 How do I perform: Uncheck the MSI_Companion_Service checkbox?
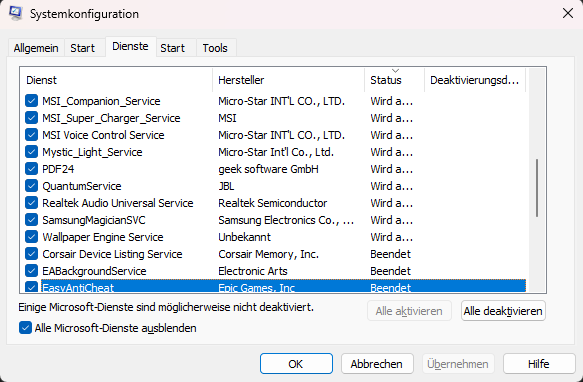click(x=32, y=101)
